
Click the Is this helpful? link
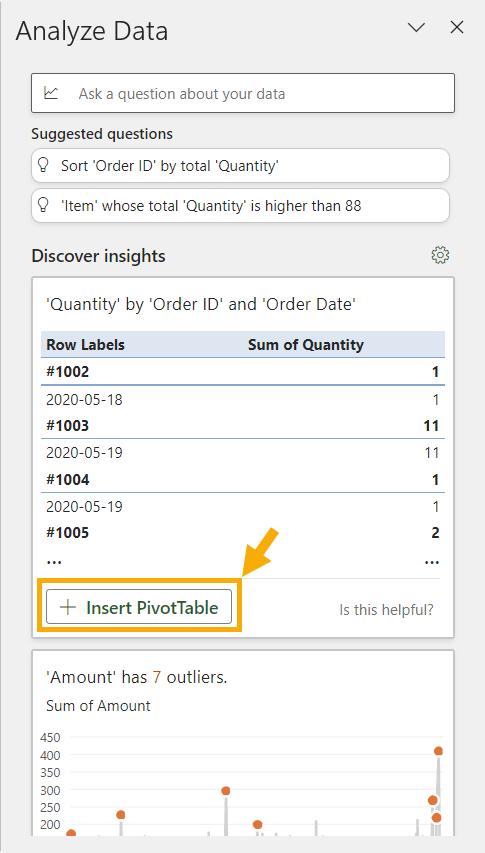tap(387, 610)
